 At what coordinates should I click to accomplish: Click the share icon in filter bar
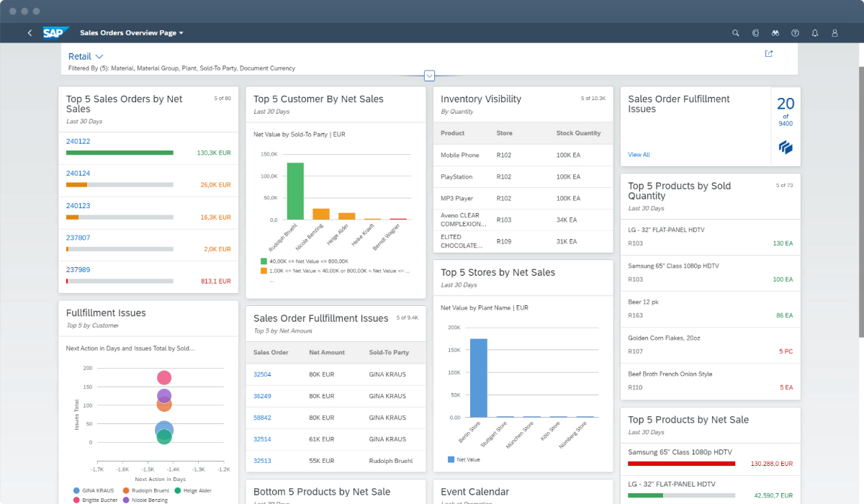(x=769, y=53)
